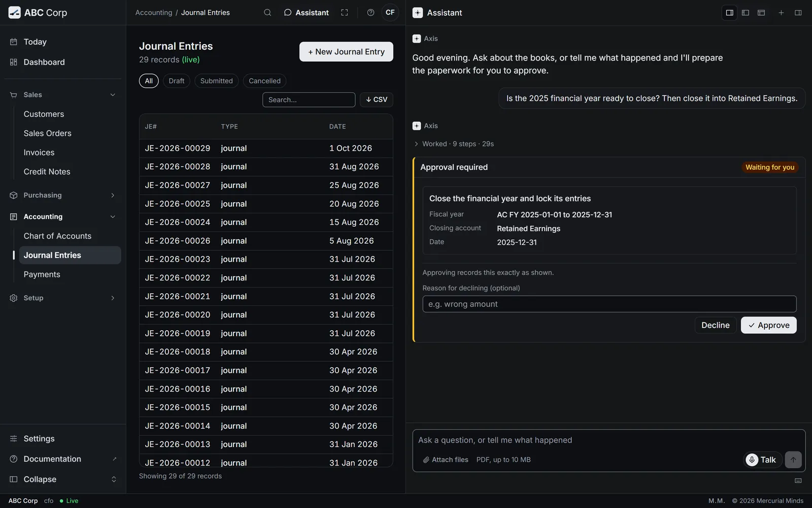Click the journal entries Search field

coord(309,100)
